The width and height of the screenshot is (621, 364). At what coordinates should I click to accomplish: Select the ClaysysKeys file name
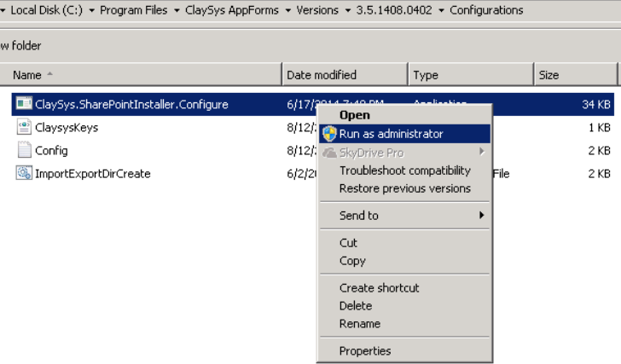click(x=67, y=127)
